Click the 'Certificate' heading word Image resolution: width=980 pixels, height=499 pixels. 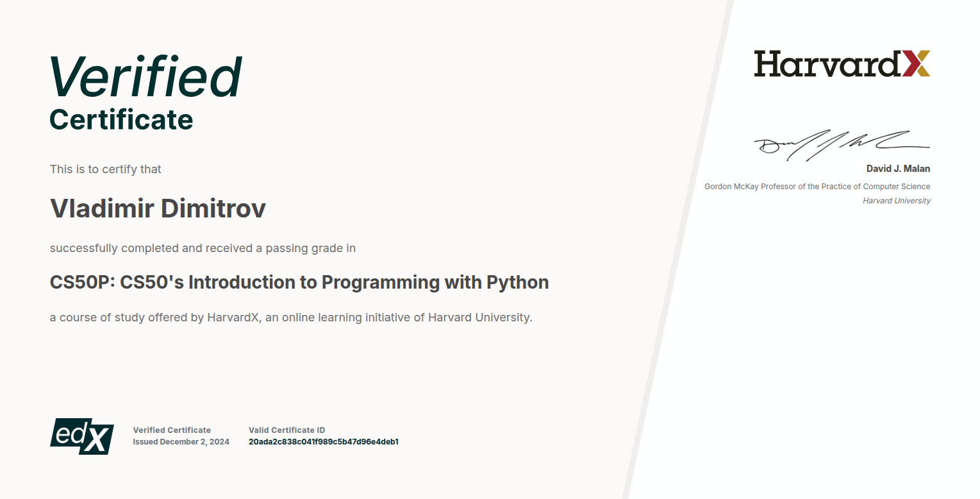121,120
